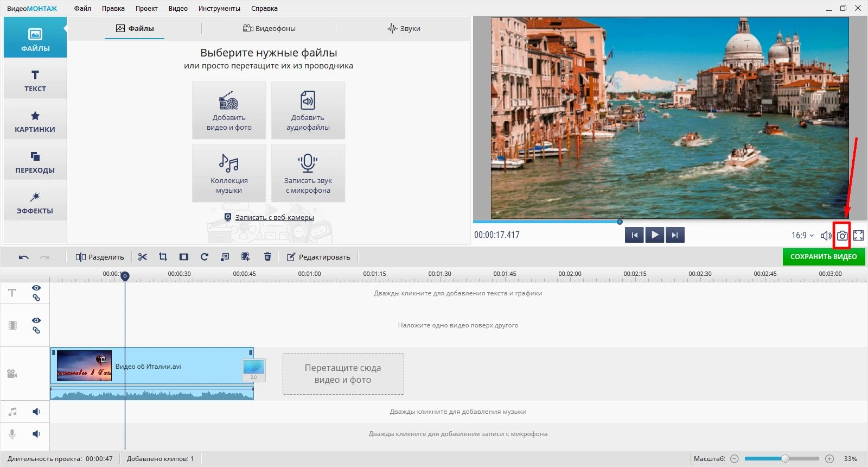868x467 pixels.
Task: Open the Эффекты panel in the sidebar
Action: 35,203
